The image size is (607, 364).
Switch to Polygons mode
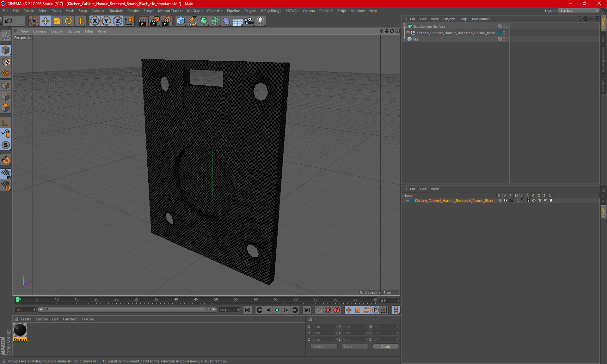[x=6, y=108]
